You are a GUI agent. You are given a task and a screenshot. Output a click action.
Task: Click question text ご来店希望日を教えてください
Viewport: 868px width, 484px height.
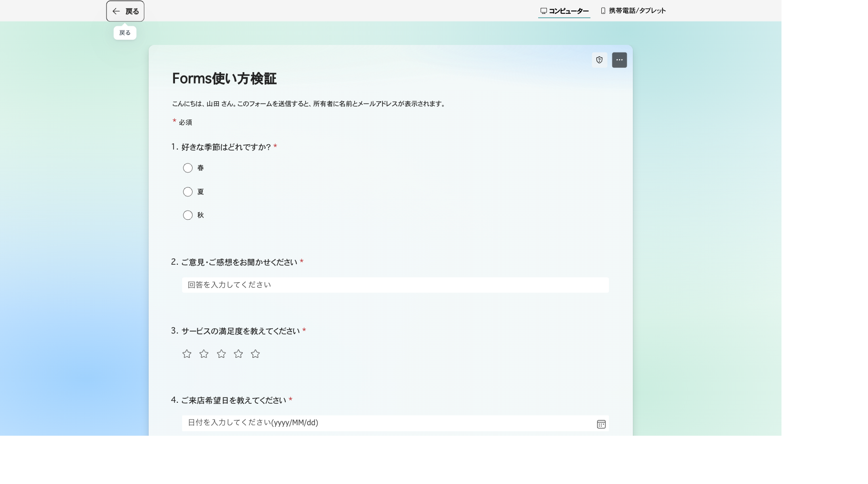point(234,400)
